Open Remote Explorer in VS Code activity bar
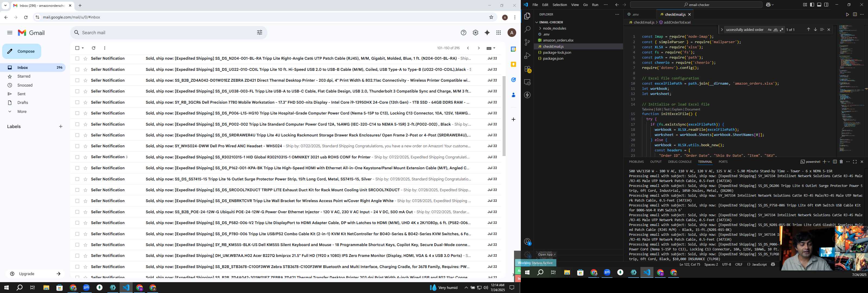 point(527,82)
